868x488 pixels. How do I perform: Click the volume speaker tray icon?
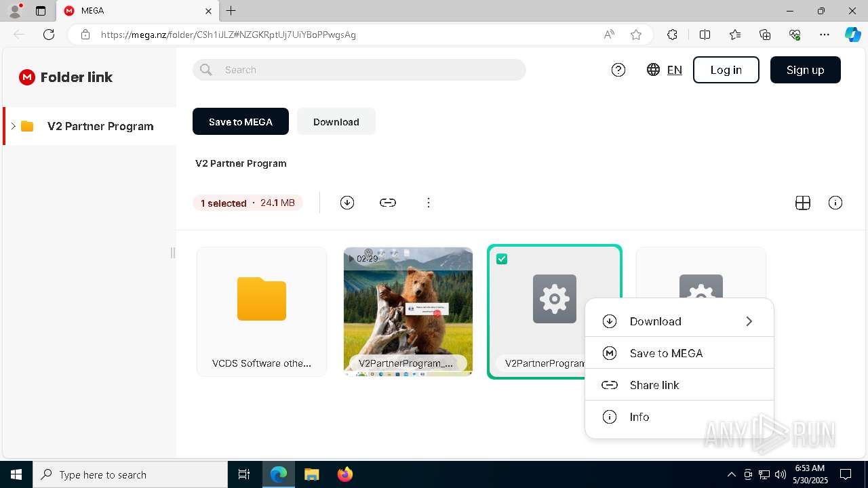(x=781, y=474)
